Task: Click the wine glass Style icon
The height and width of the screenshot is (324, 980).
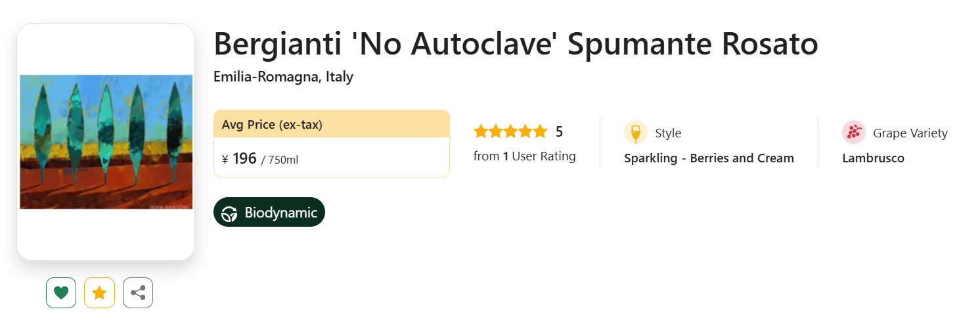Action: [x=635, y=133]
